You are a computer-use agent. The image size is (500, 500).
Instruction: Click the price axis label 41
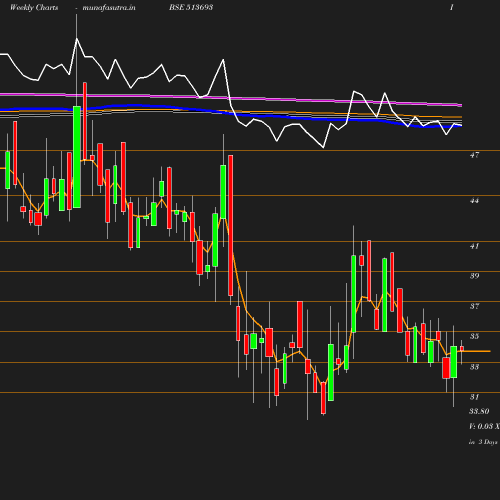[x=474, y=246]
